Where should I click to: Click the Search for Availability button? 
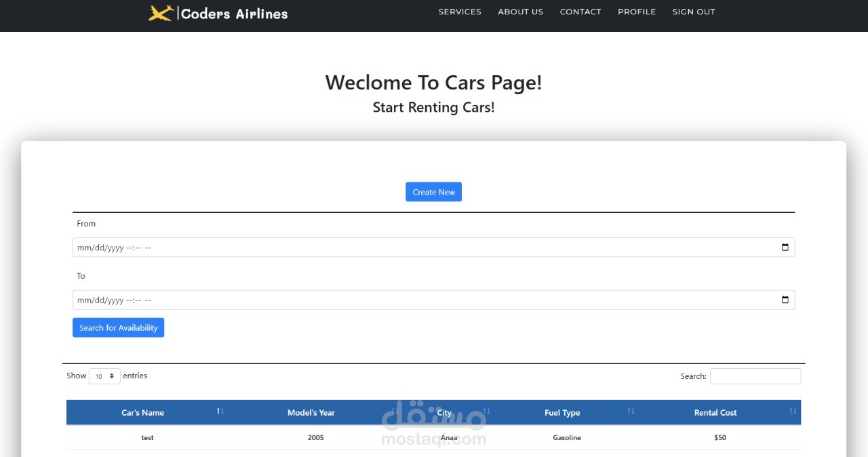(118, 327)
